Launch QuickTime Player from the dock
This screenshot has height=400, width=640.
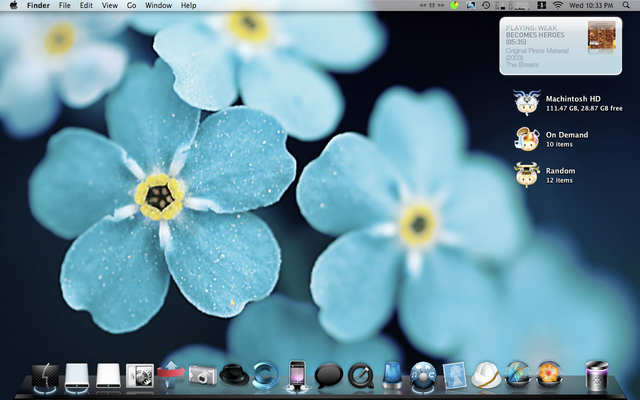[x=360, y=376]
